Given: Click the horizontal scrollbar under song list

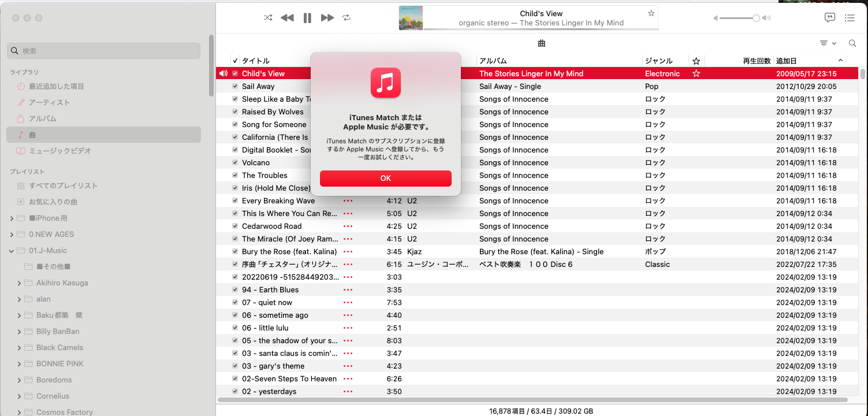Looking at the screenshot, I should [532, 399].
